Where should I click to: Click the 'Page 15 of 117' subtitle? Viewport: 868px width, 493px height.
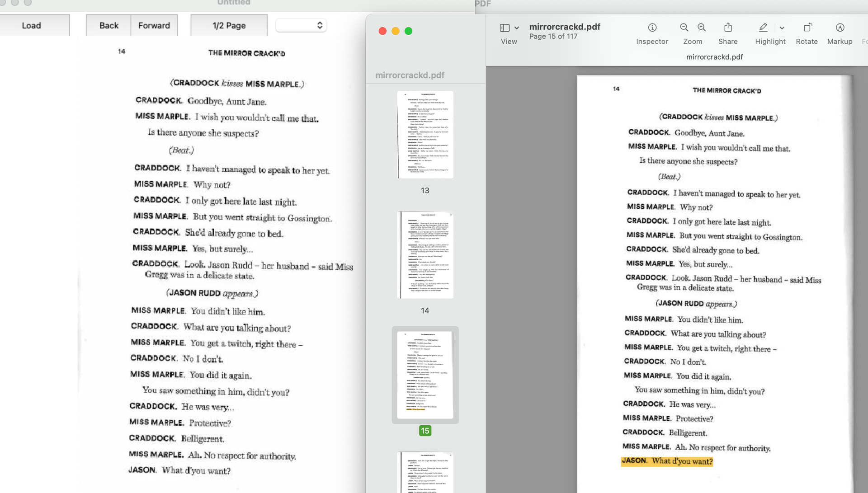pyautogui.click(x=553, y=36)
